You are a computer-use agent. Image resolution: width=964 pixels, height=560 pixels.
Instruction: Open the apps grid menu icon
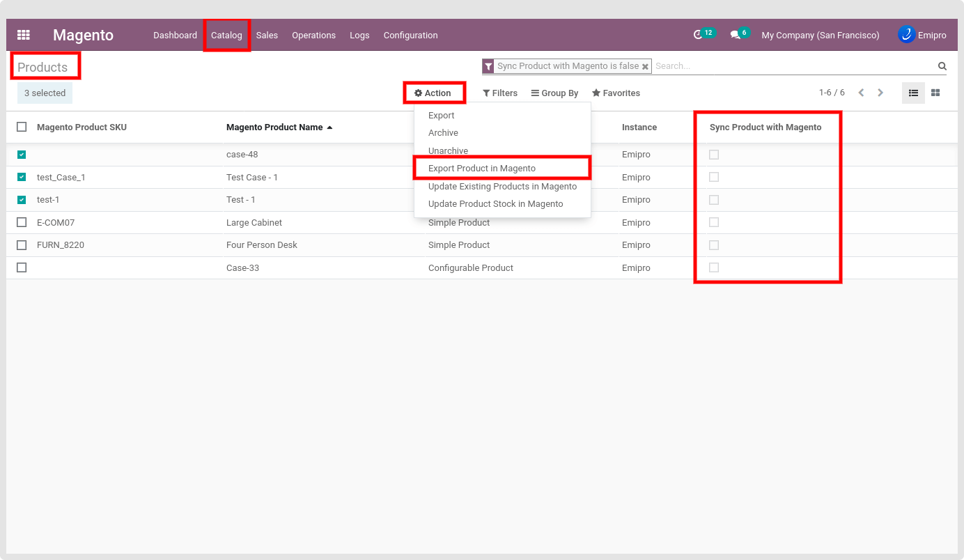click(x=24, y=35)
